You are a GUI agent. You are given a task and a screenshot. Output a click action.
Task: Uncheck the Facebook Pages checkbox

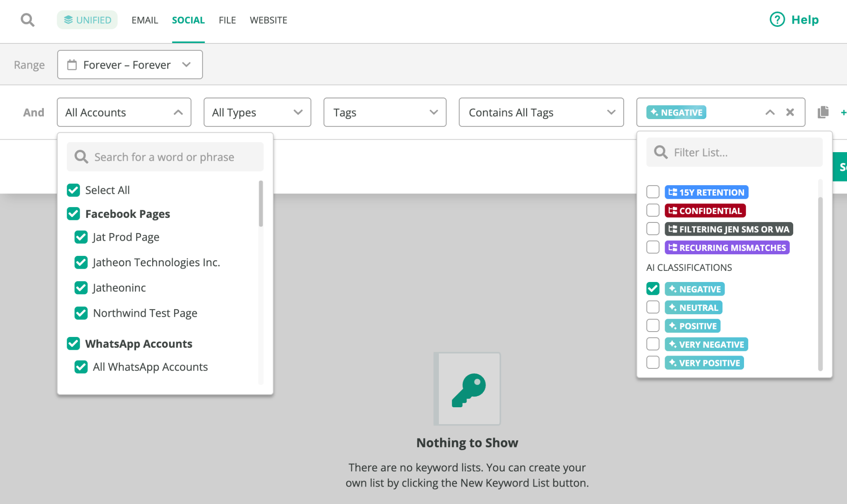click(74, 214)
